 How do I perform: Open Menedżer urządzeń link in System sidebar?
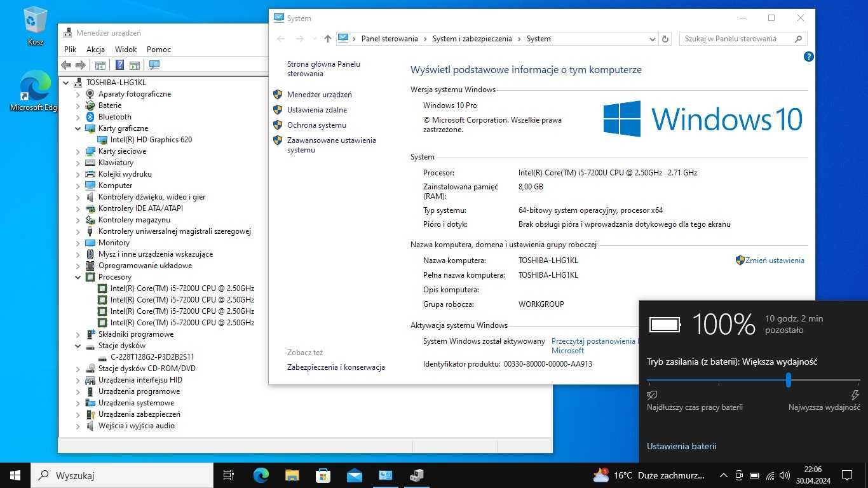tap(319, 95)
